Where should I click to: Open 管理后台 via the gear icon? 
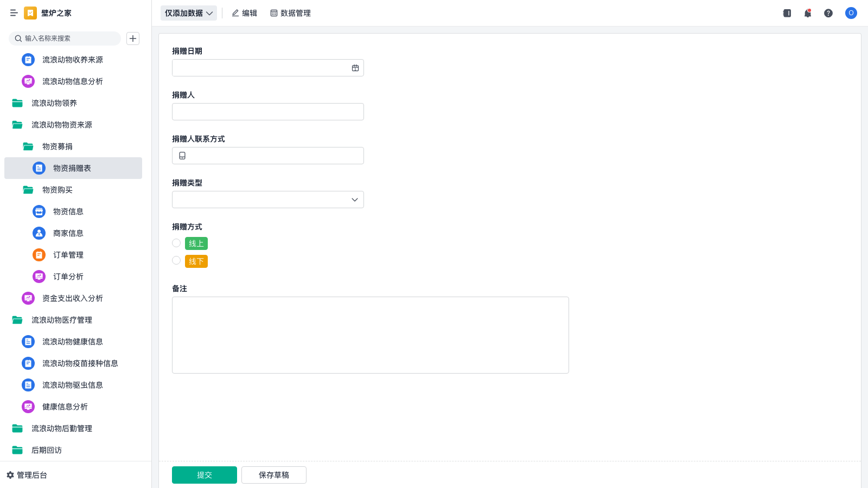point(10,475)
